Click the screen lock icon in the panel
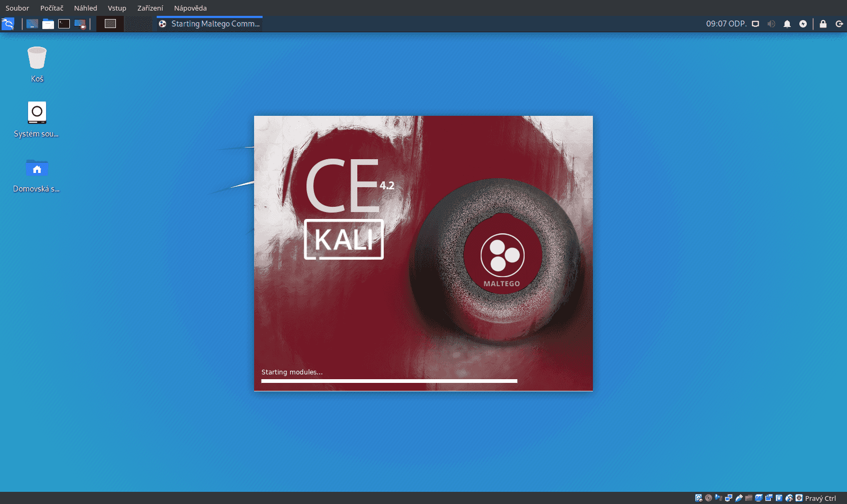 point(822,23)
